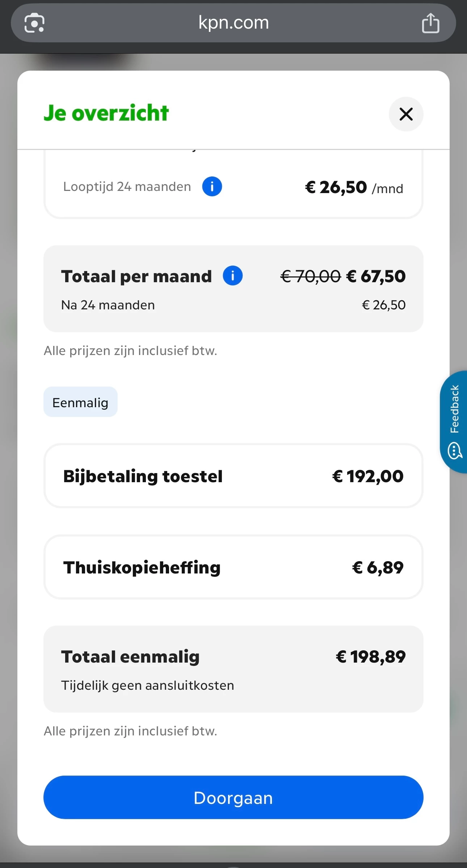Tap the share icon in browser bar
467x868 pixels.
pyautogui.click(x=430, y=23)
